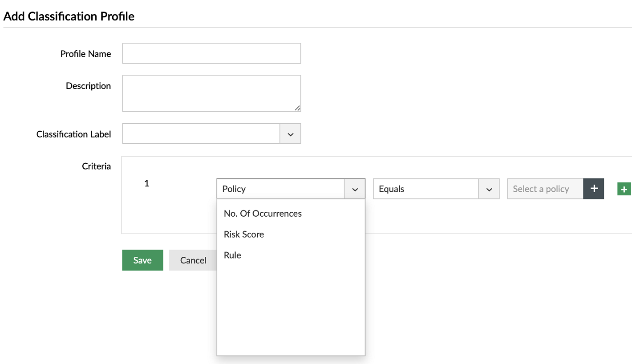Click the Save button
Image resolution: width=632 pixels, height=364 pixels.
142,260
